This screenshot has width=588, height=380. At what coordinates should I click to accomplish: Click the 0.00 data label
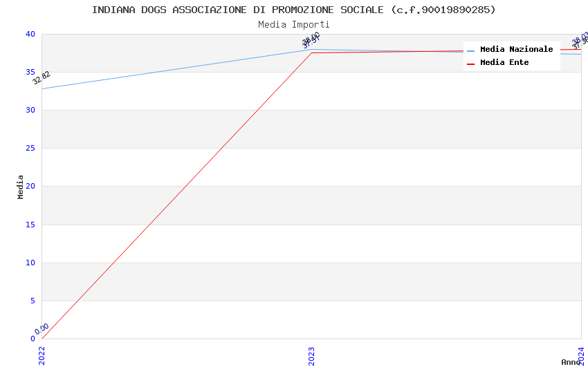(x=42, y=329)
